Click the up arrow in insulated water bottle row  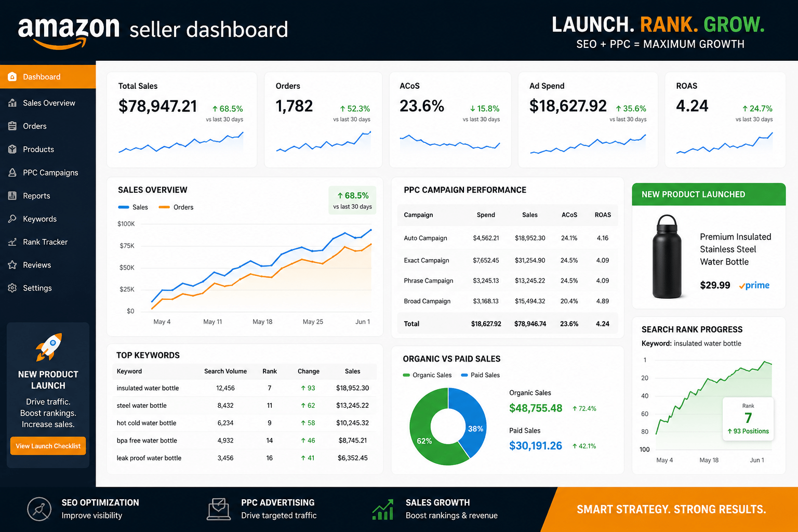(303, 388)
